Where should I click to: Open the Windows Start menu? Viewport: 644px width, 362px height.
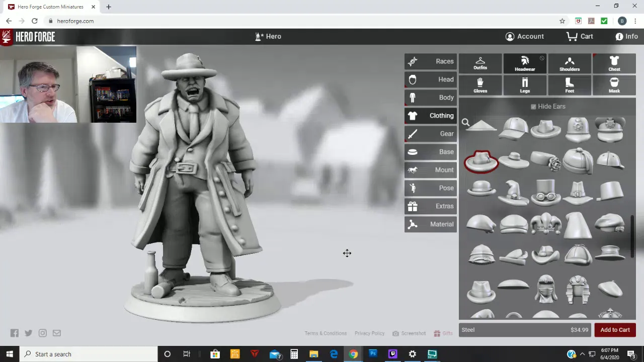tap(10, 354)
